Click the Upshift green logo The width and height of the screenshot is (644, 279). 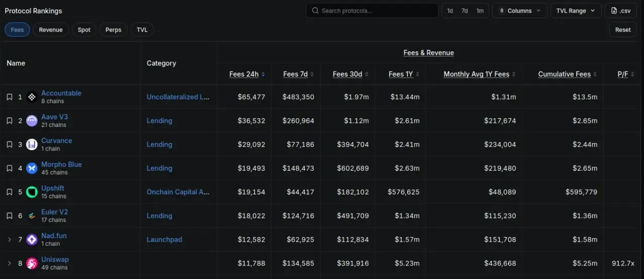click(x=32, y=192)
